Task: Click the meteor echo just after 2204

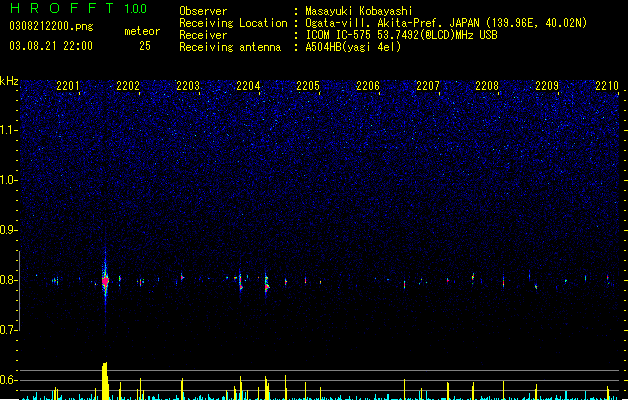Action: pyautogui.click(x=266, y=283)
